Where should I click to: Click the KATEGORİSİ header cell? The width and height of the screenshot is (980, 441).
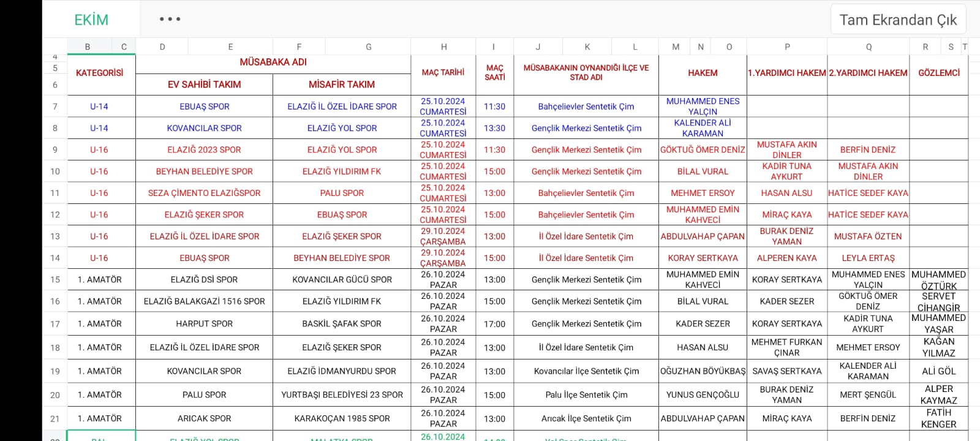point(100,73)
